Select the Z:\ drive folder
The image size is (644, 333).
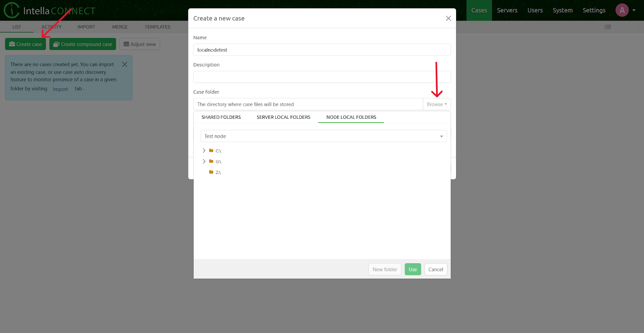coord(218,172)
